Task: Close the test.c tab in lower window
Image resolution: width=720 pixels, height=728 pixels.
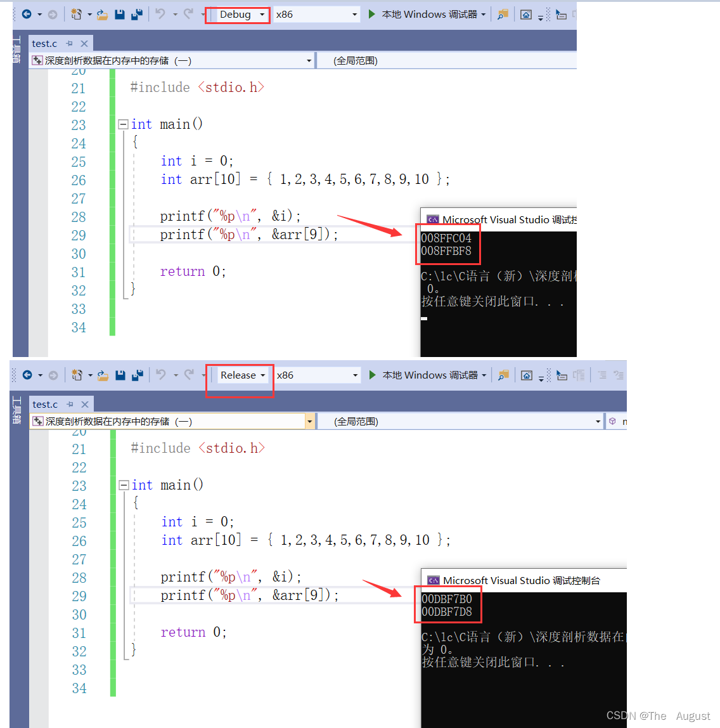Action: (84, 404)
